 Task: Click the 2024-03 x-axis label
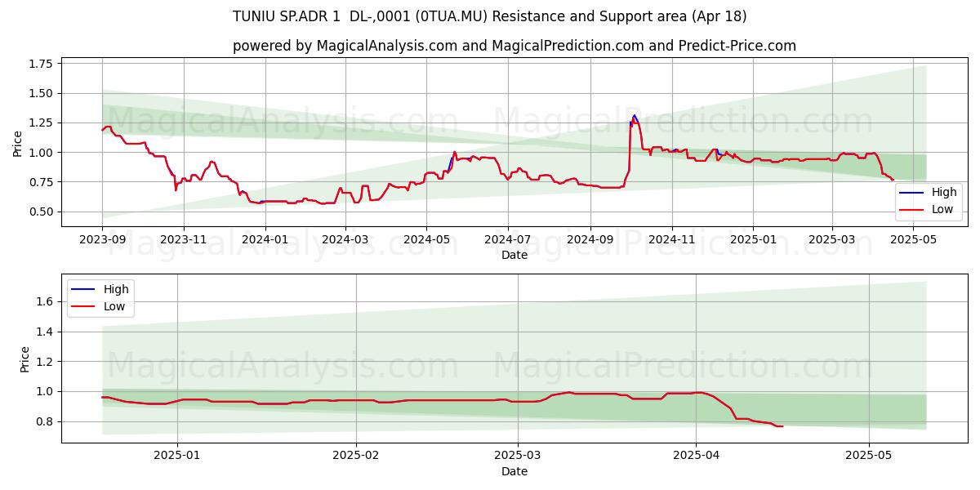[344, 240]
